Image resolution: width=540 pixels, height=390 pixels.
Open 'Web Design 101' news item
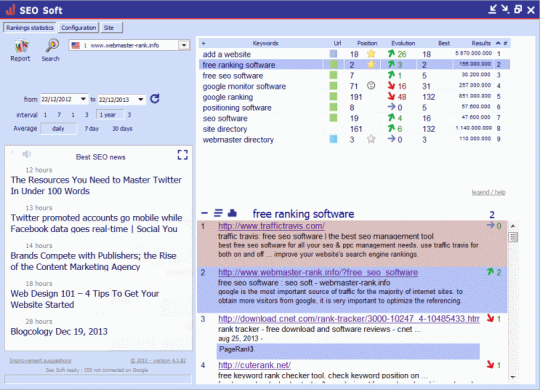click(x=85, y=299)
